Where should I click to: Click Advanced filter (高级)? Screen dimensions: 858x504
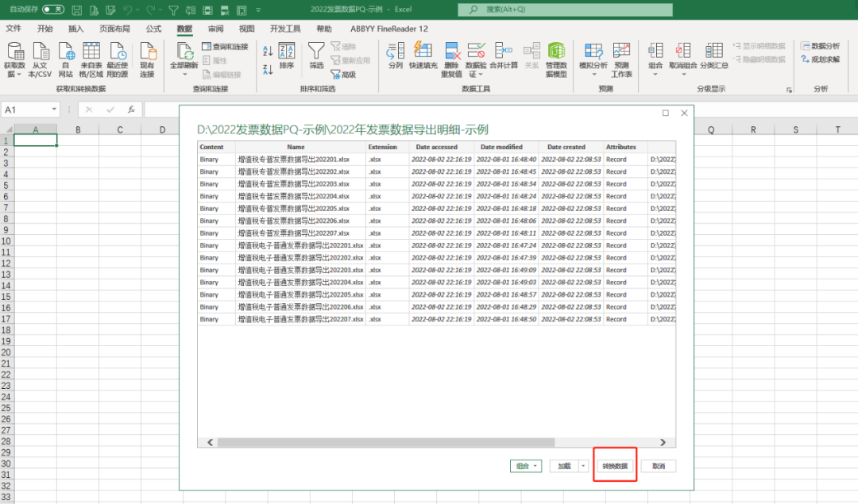(x=344, y=75)
